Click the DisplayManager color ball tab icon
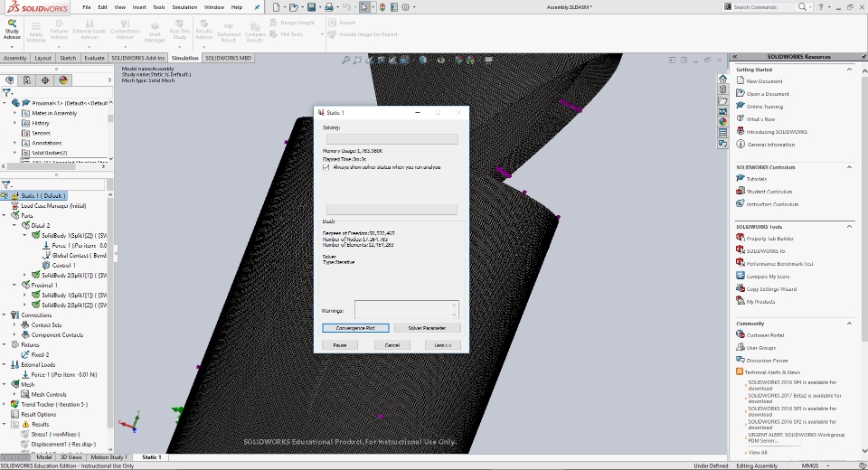Screen dimensions: 868x470 [x=63, y=80]
